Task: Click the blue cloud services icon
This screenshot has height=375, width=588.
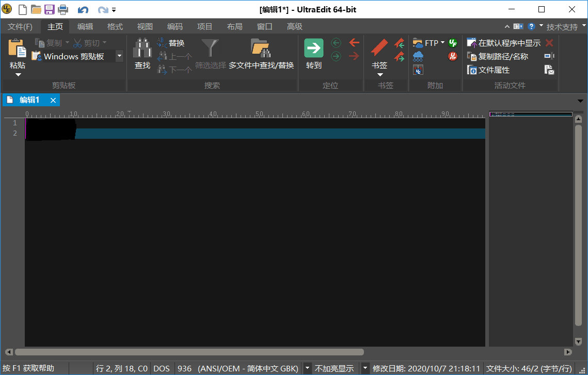Action: (x=418, y=57)
